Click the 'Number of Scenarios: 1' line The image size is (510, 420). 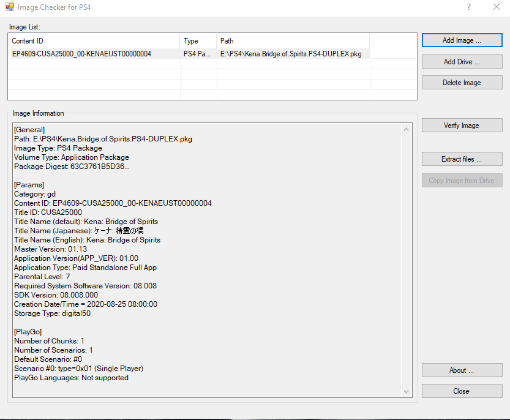53,350
